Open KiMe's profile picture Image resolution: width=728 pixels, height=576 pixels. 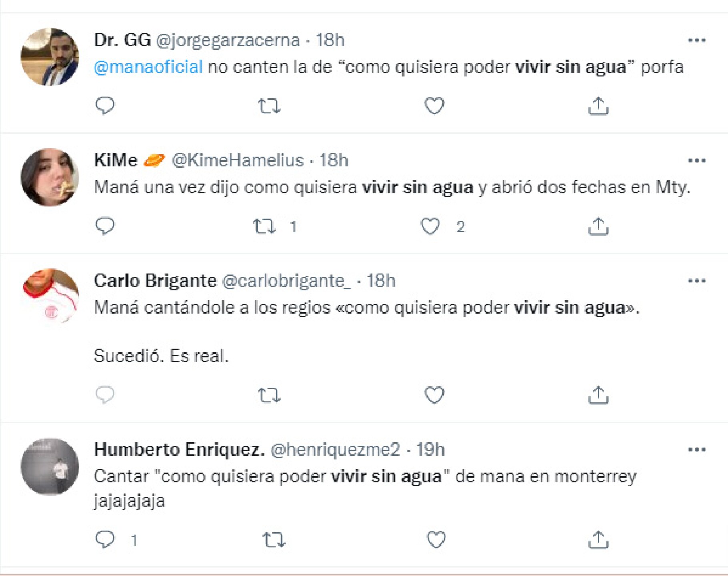pyautogui.click(x=50, y=178)
